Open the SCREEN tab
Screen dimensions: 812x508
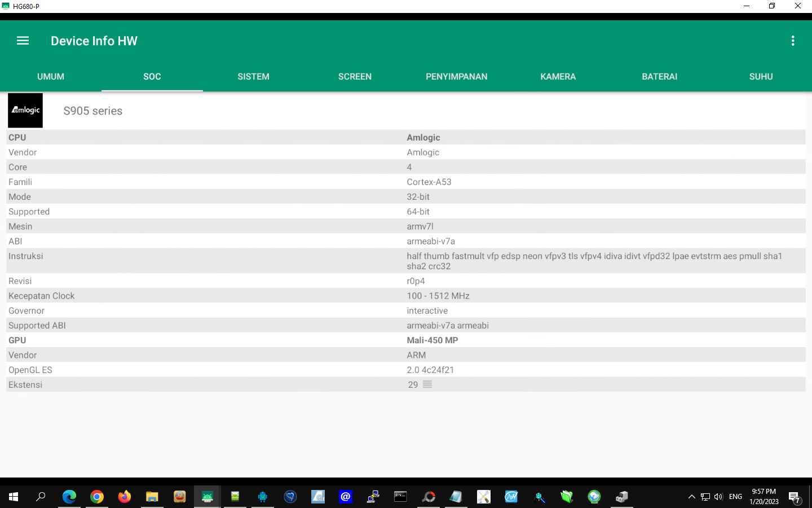pos(355,76)
